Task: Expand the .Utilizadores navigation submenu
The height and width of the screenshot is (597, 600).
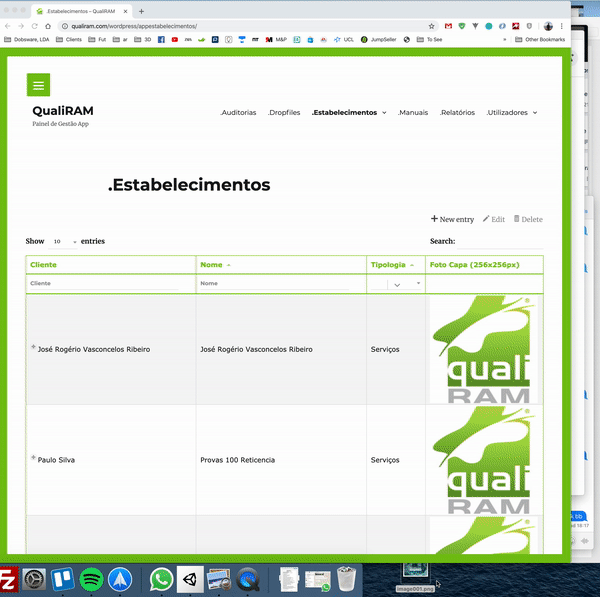Action: tap(511, 113)
